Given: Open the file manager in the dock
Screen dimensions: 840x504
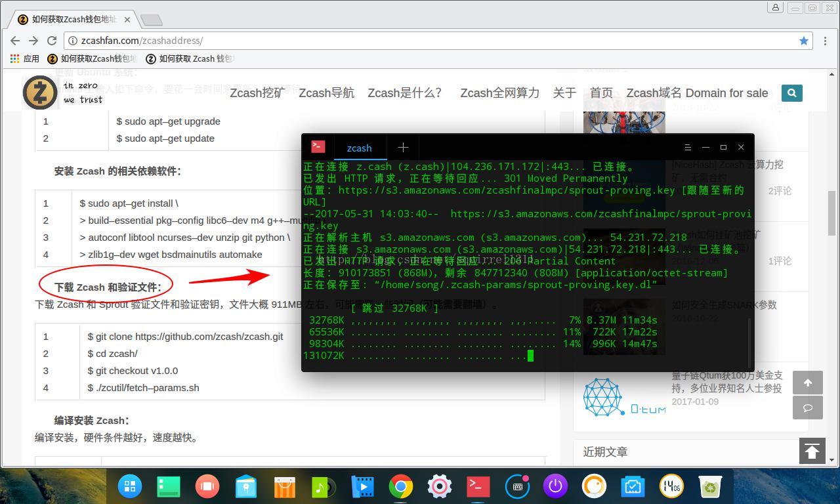Looking at the screenshot, I should click(x=246, y=486).
